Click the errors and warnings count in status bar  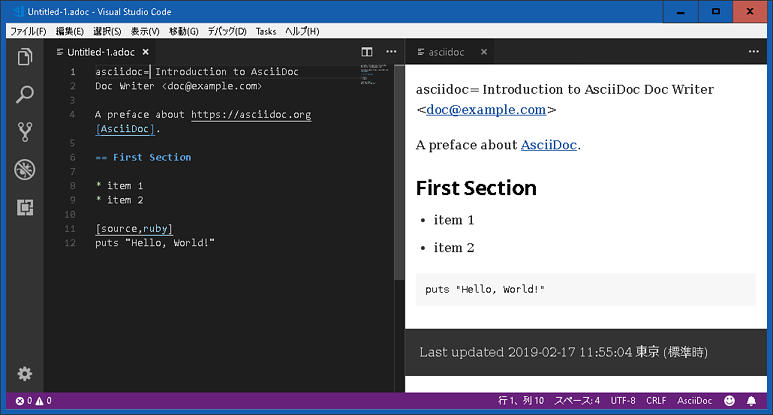(34, 401)
